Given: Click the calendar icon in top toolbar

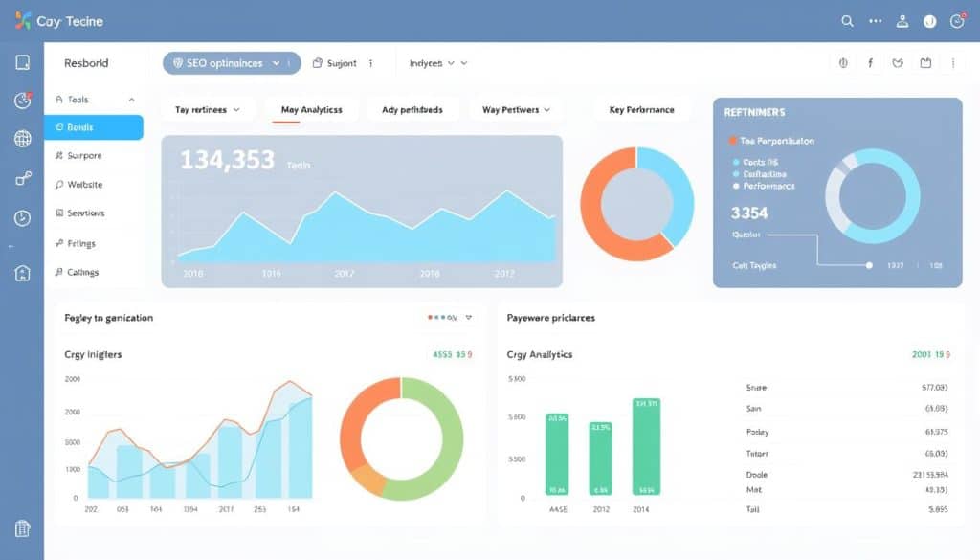Looking at the screenshot, I should click(x=925, y=63).
